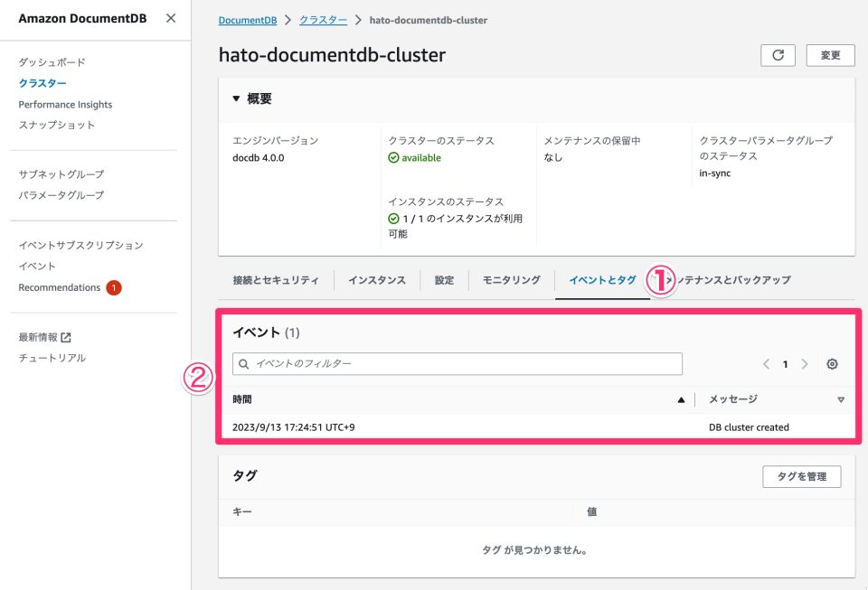Image resolution: width=868 pixels, height=590 pixels.
Task: Open the 設定 tab
Action: tap(444, 280)
